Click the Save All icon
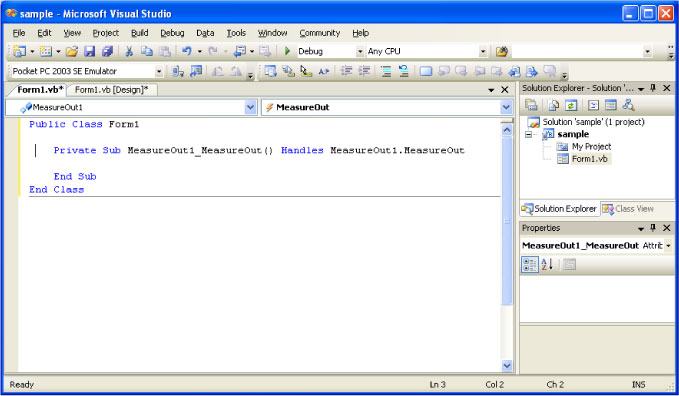Screen dimensions: 679x396 tap(107, 51)
